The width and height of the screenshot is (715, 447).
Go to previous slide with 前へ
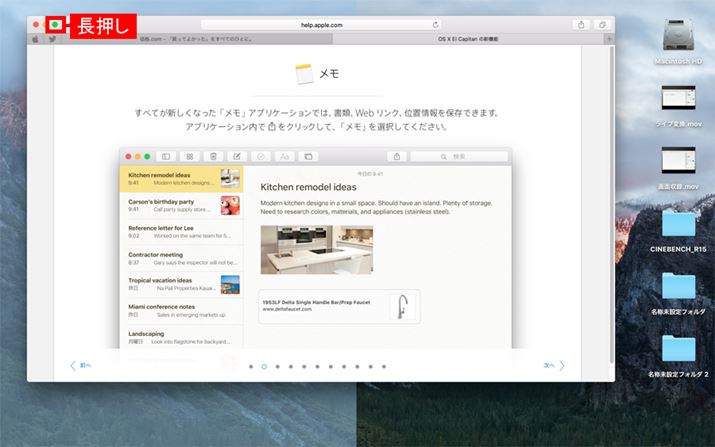pos(81,366)
